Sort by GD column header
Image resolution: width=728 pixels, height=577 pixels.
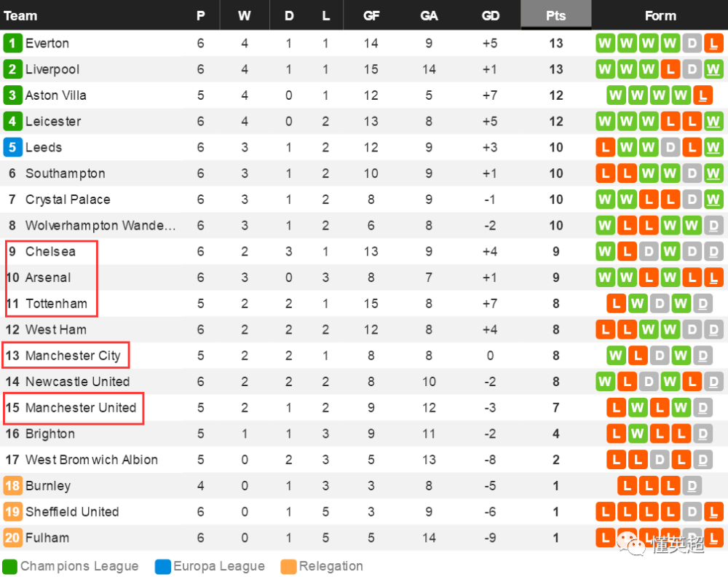pos(490,15)
